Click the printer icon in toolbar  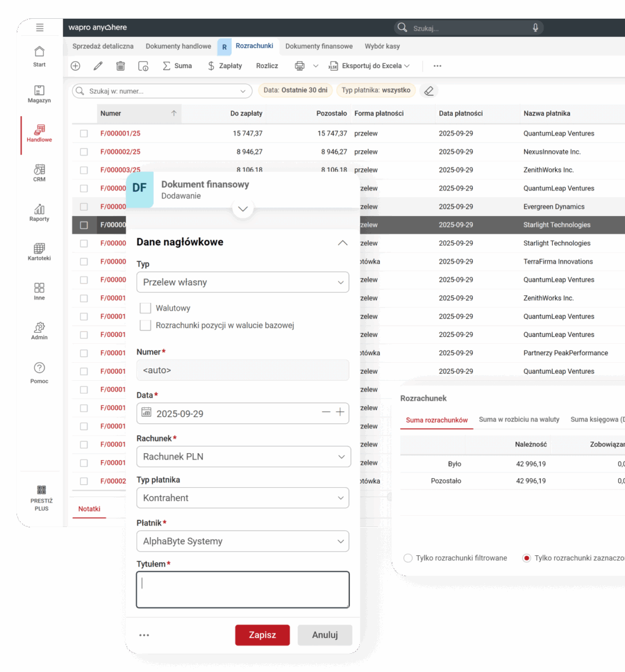pos(299,66)
